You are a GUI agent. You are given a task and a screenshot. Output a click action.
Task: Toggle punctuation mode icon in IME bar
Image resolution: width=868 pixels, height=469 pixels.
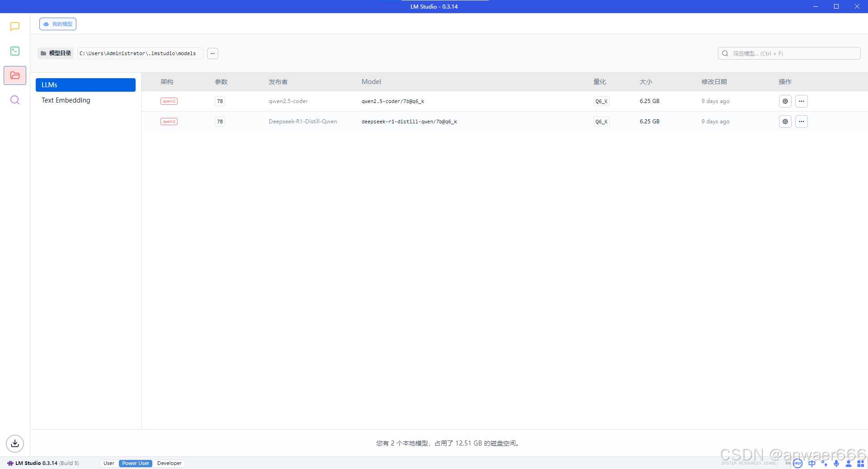coord(824,464)
